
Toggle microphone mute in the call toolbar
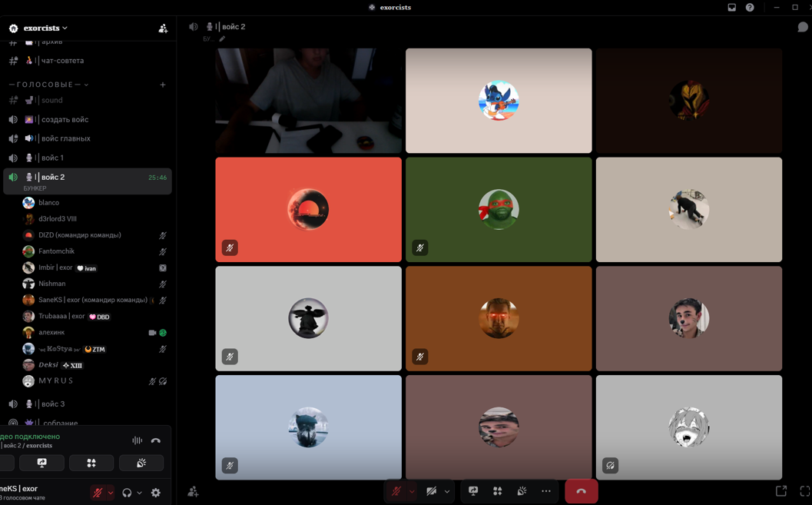pyautogui.click(x=396, y=491)
